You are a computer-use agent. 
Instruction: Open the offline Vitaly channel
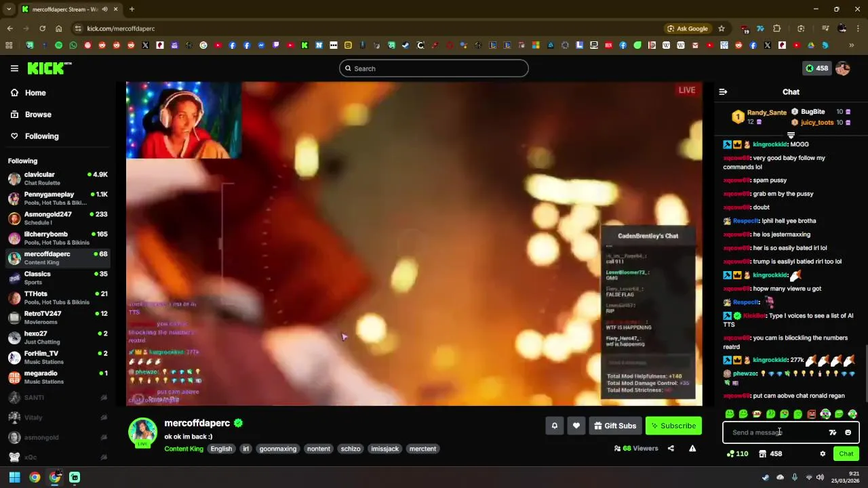click(x=58, y=418)
